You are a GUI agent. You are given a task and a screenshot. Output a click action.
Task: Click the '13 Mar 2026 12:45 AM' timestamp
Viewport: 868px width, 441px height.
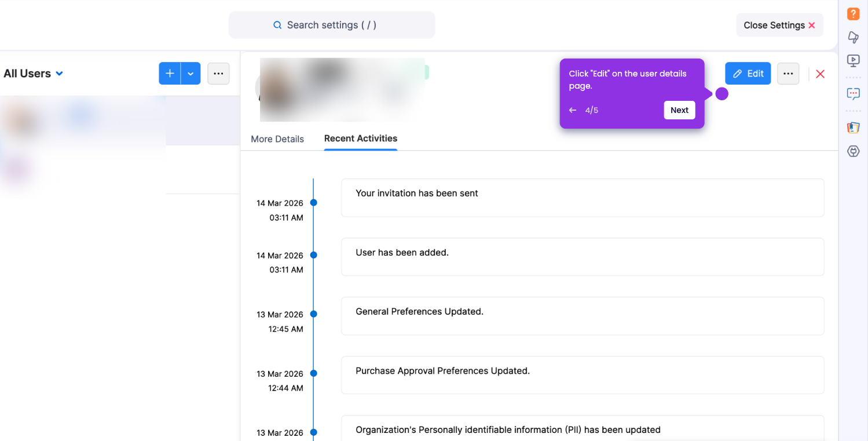coord(280,322)
